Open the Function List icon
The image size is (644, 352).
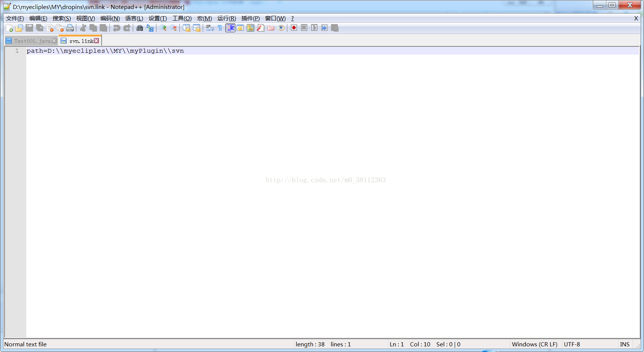coord(261,28)
